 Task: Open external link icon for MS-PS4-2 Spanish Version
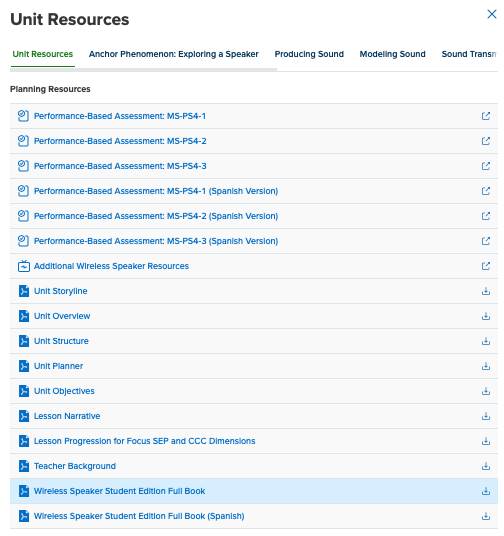click(486, 216)
